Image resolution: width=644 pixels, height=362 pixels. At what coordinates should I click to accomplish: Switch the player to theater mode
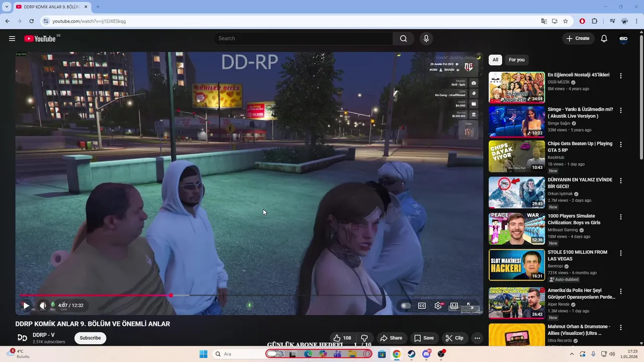click(x=454, y=306)
